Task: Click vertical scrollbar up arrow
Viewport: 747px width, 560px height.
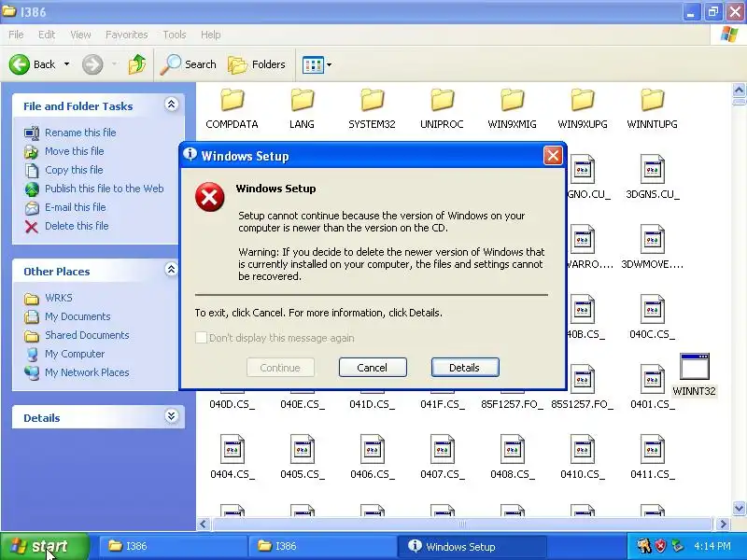Action: click(740, 90)
